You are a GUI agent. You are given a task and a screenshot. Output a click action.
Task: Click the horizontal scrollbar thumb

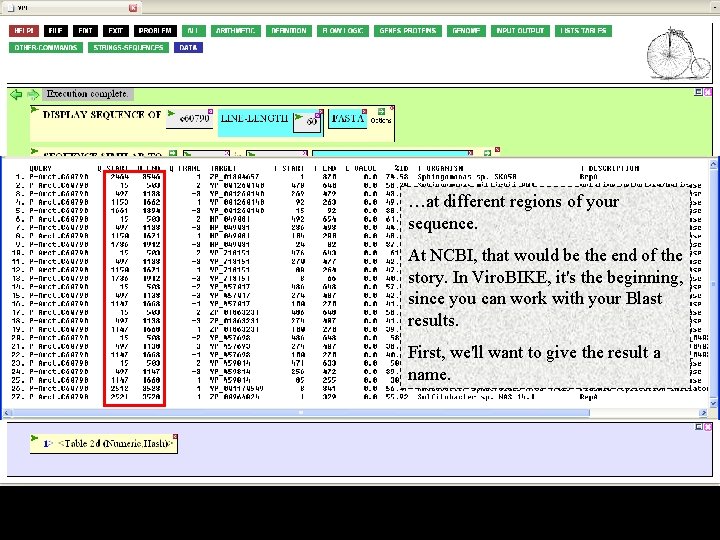click(x=301, y=413)
